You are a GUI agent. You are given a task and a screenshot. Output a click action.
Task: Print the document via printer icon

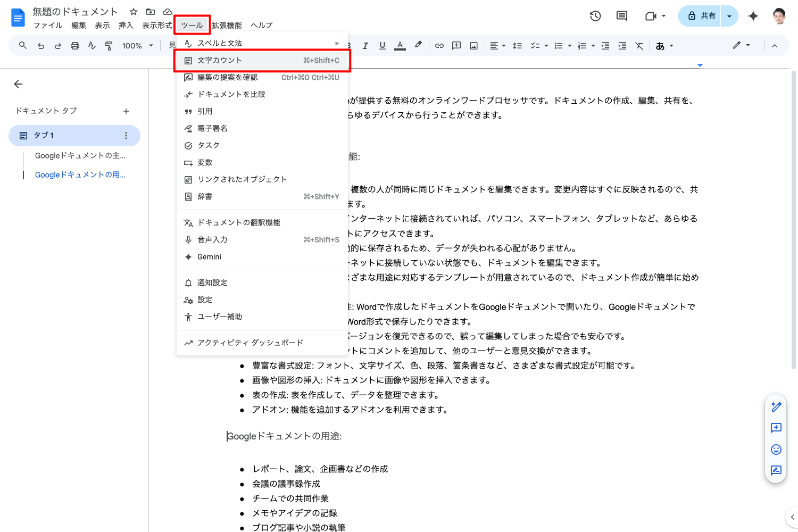pos(75,46)
